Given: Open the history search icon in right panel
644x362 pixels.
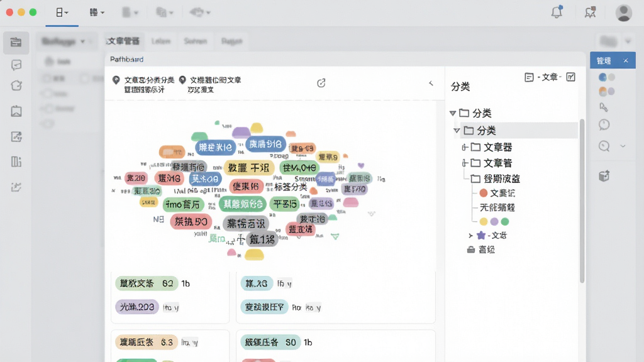Looking at the screenshot, I should tap(604, 146).
